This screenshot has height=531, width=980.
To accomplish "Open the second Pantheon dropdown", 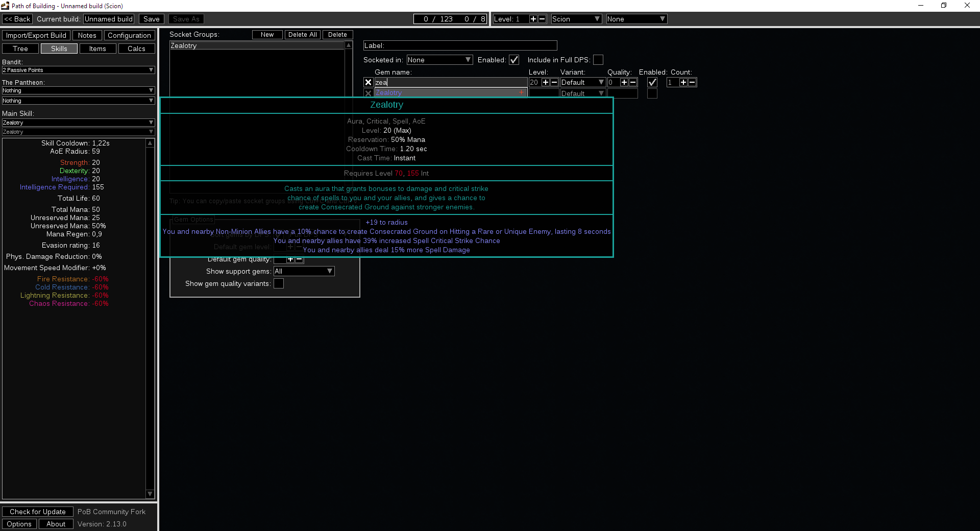I will pos(79,101).
